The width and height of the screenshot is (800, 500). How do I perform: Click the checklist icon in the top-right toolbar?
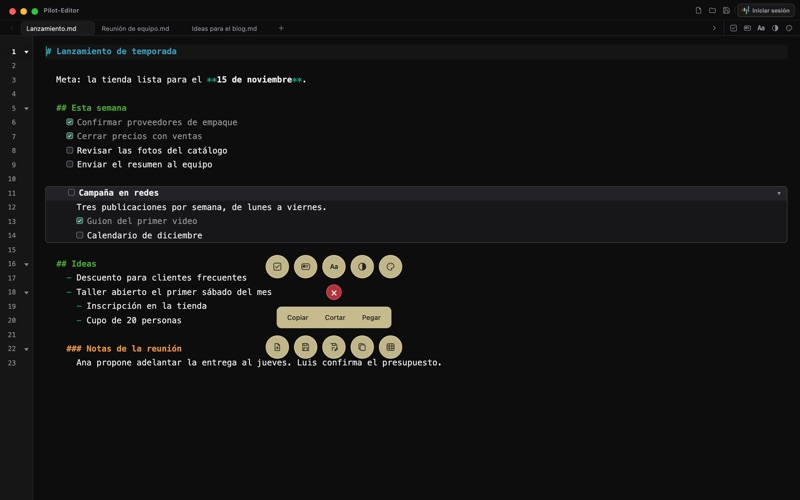pos(733,28)
